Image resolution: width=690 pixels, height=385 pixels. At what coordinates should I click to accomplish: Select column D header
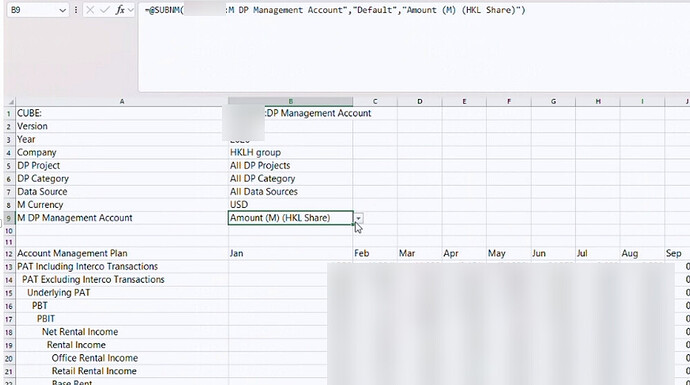point(420,102)
